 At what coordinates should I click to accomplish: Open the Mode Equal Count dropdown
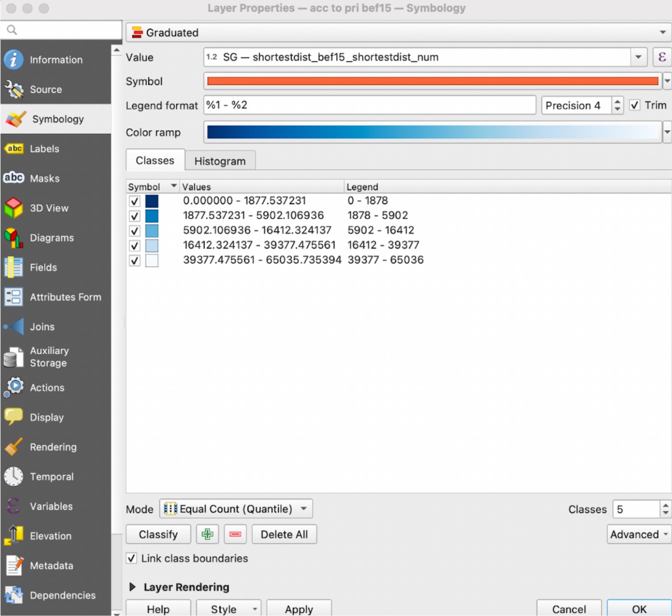[x=236, y=509]
